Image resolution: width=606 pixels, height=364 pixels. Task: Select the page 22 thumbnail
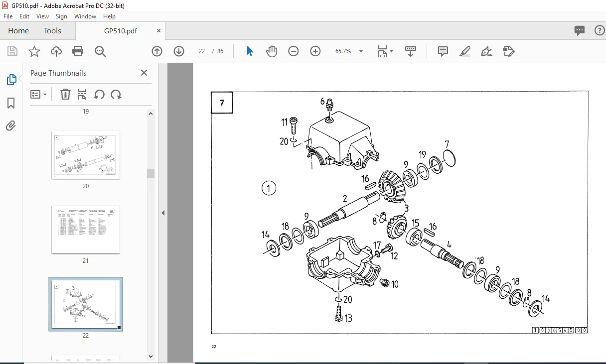[x=86, y=304]
